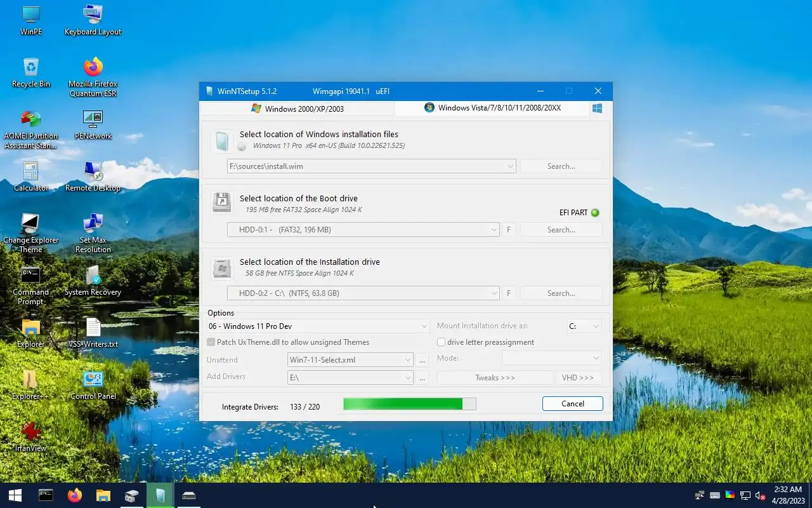Open Firefox from the taskbar
Screen dimensions: 812x508
[x=75, y=495]
